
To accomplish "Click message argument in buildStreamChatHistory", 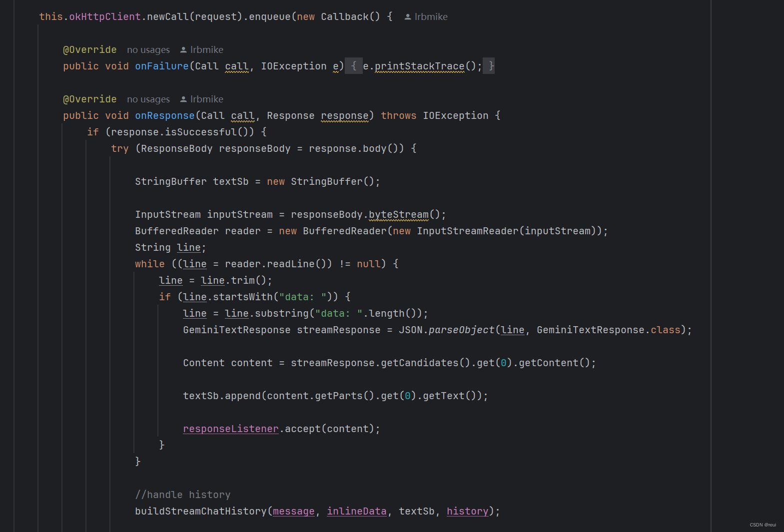I will [294, 512].
